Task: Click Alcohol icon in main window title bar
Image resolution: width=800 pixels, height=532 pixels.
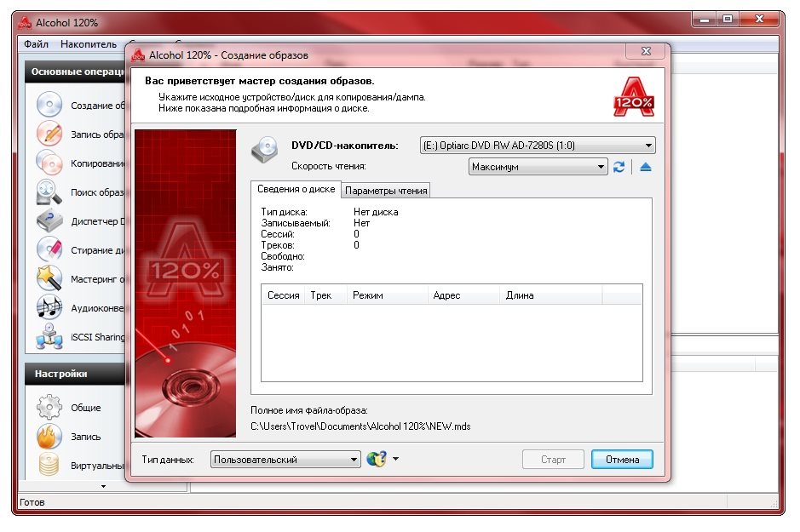Action: coord(25,22)
